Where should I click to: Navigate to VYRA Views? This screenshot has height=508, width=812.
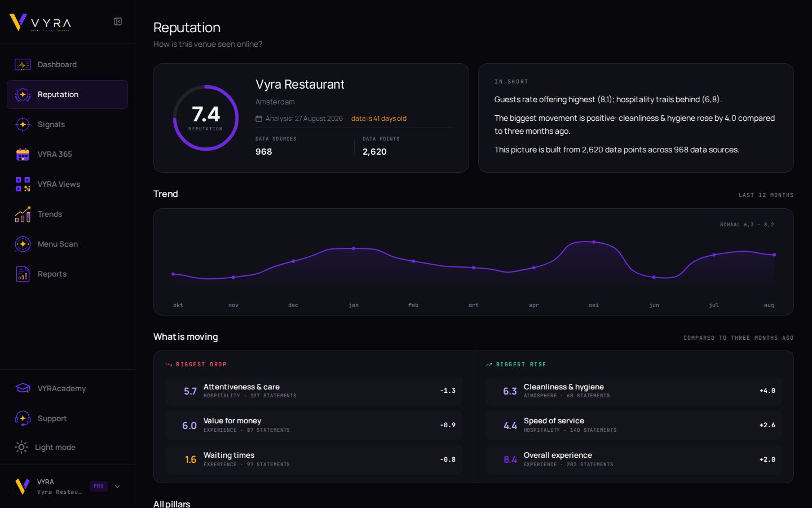67,184
